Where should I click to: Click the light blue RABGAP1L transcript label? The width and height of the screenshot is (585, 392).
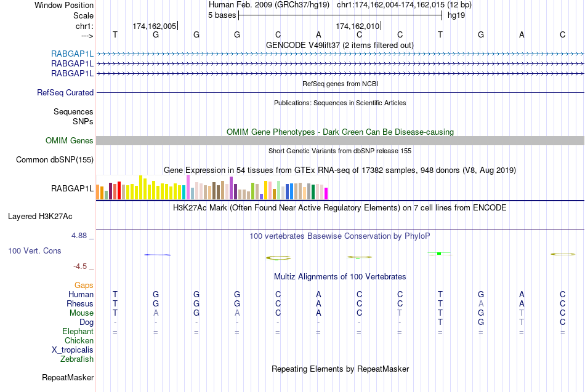(73, 54)
